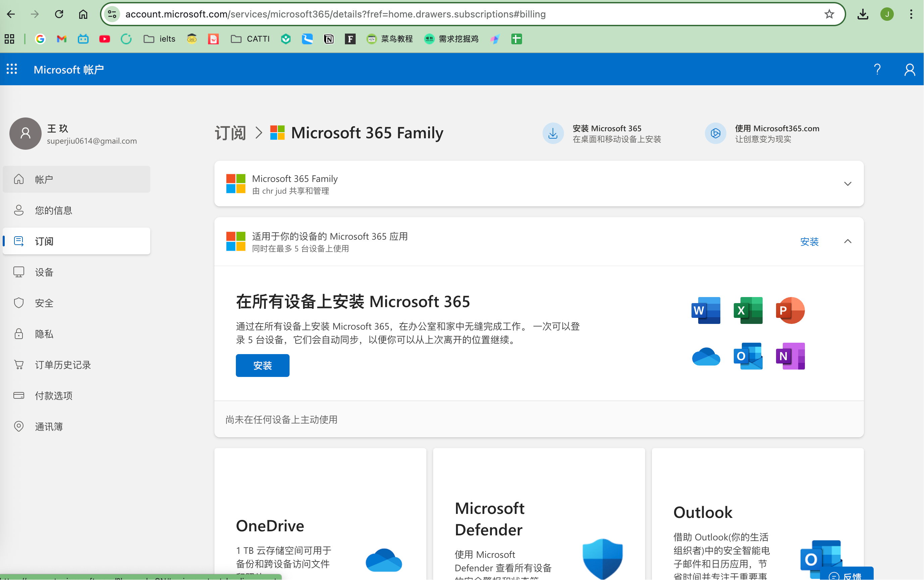924x580 pixels.
Task: Click the 订阅 breadcrumb link
Action: click(230, 133)
